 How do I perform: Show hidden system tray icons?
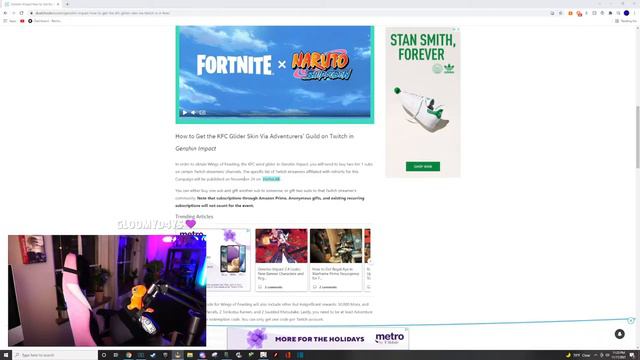tap(596, 355)
